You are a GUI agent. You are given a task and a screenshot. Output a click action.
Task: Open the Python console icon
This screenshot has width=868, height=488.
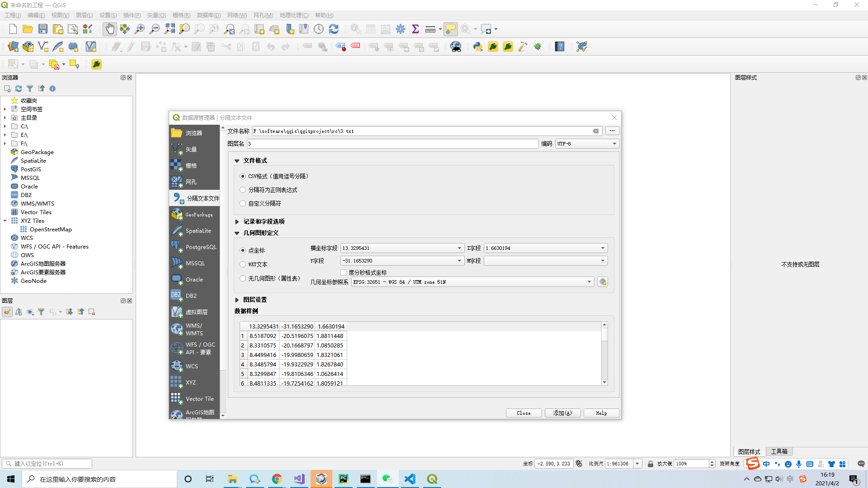(478, 47)
